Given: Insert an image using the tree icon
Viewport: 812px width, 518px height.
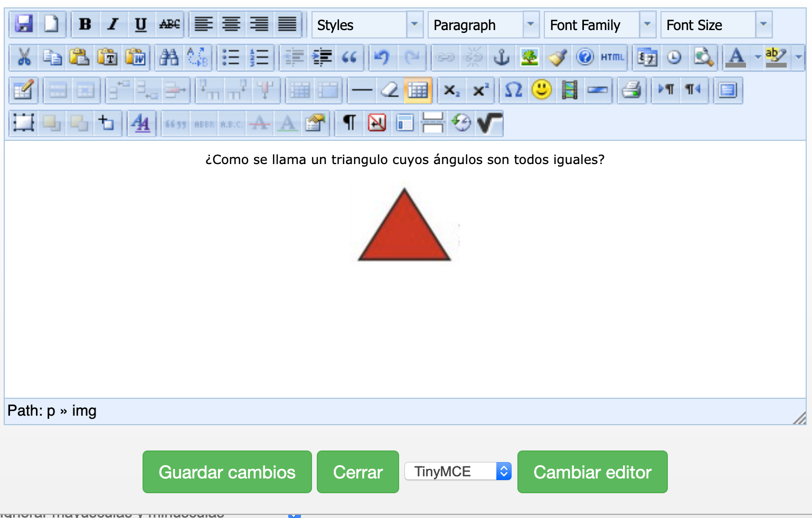Looking at the screenshot, I should tap(529, 57).
